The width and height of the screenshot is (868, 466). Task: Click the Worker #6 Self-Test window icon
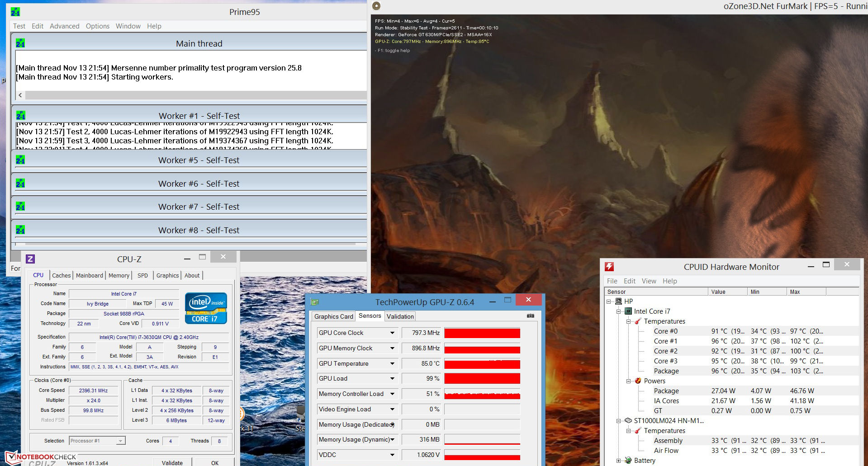tap(20, 184)
